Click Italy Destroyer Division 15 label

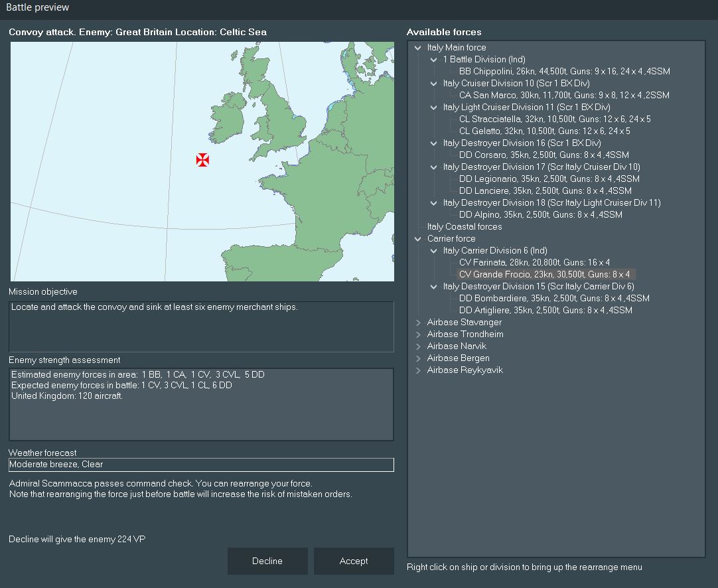pyautogui.click(x=539, y=287)
